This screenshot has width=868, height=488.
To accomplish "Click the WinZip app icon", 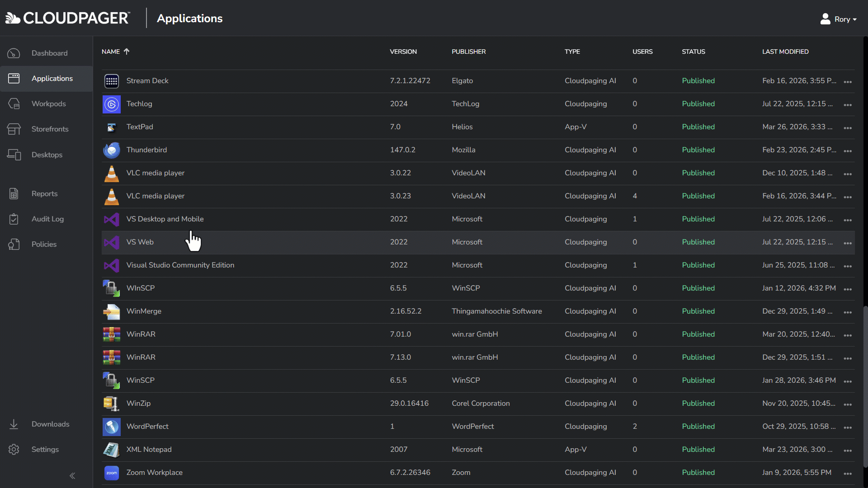I will tap(111, 404).
